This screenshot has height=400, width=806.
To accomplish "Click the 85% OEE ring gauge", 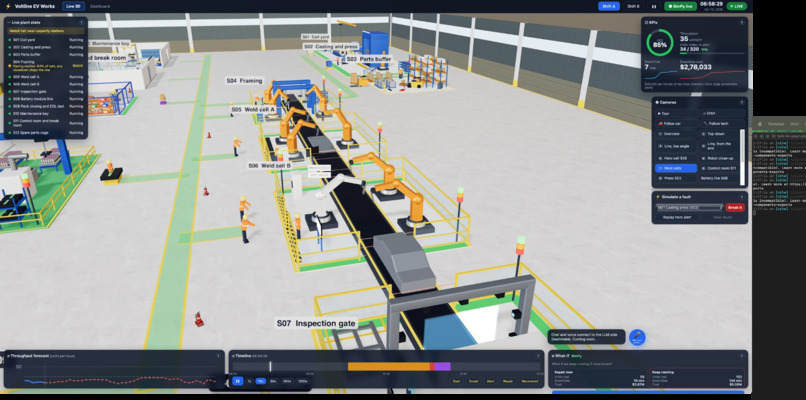I will point(660,44).
